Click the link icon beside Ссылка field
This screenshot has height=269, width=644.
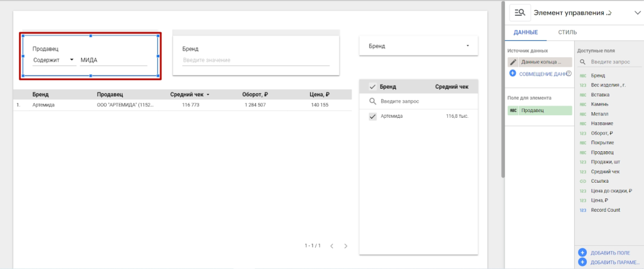point(582,181)
